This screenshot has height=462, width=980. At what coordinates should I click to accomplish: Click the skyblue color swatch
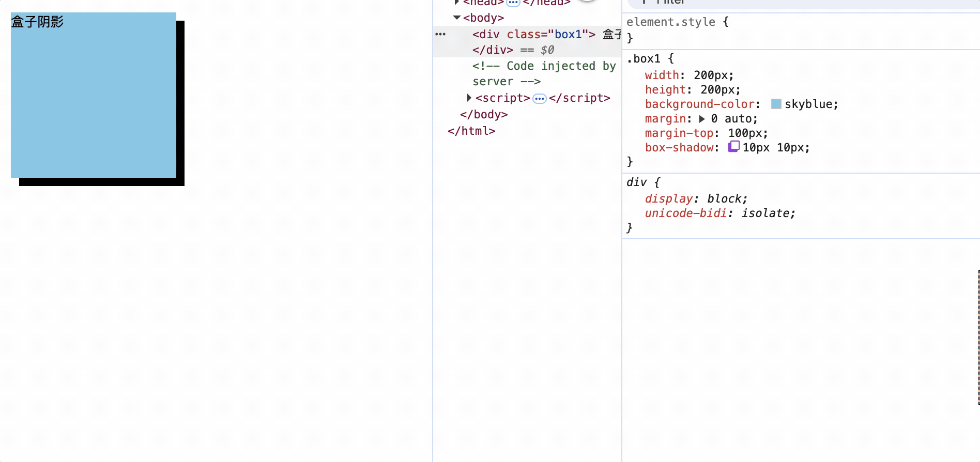coord(776,104)
